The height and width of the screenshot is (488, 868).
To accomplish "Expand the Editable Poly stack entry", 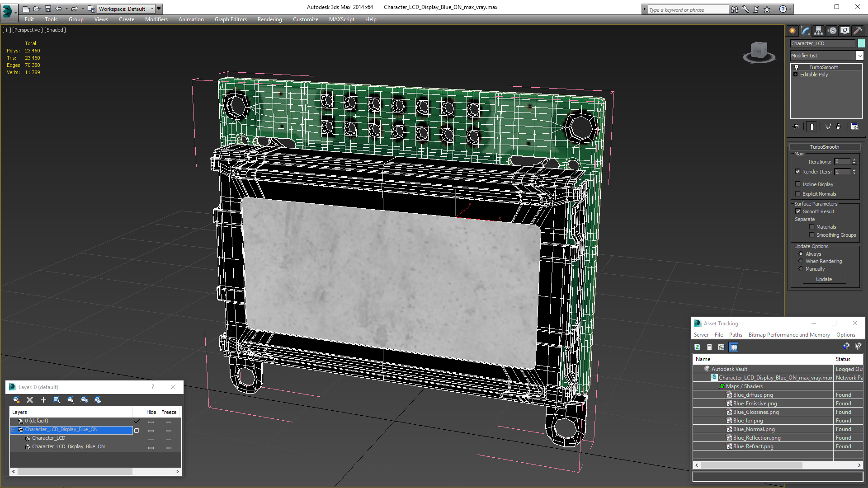I will (796, 75).
